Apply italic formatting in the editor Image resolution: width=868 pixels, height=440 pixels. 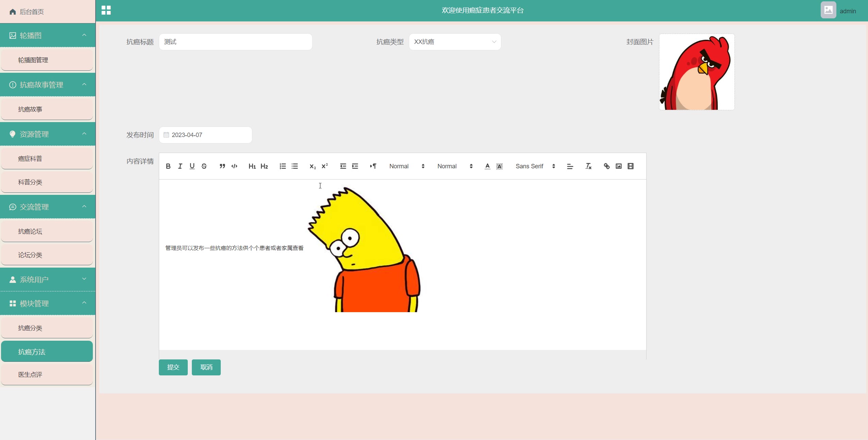click(x=180, y=166)
